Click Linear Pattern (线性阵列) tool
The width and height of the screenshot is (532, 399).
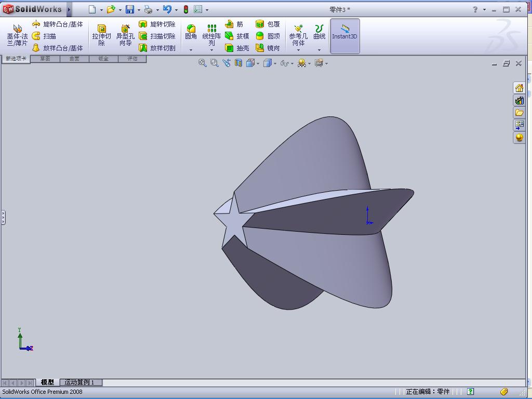tap(211, 35)
